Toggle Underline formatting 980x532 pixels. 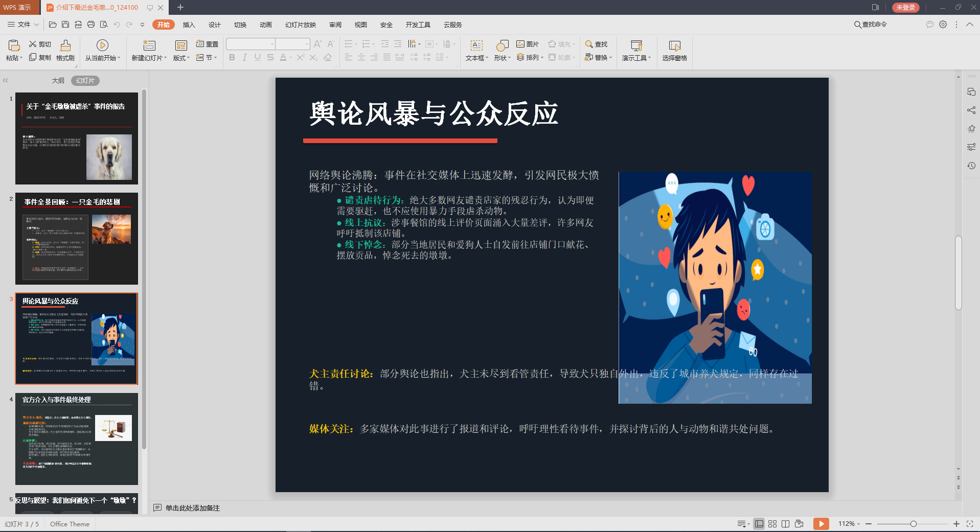click(258, 57)
